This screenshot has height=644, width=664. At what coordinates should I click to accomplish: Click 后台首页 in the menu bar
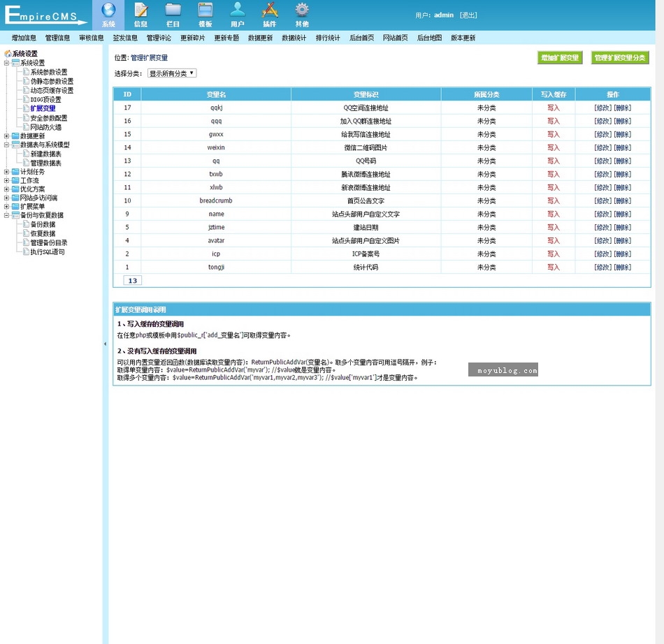[361, 38]
